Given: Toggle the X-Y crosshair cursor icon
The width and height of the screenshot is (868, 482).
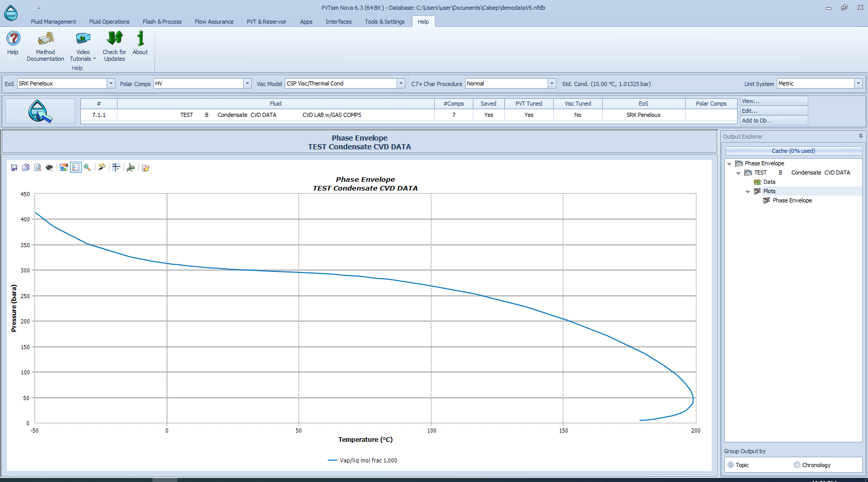Looking at the screenshot, I should point(116,167).
